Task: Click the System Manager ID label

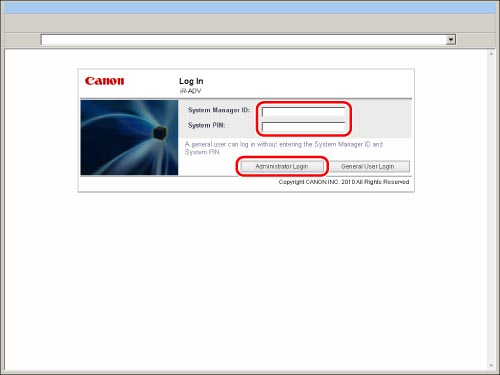Action: tap(219, 110)
